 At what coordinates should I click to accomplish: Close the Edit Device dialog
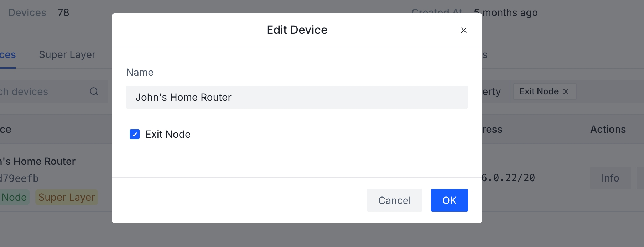[x=463, y=30]
